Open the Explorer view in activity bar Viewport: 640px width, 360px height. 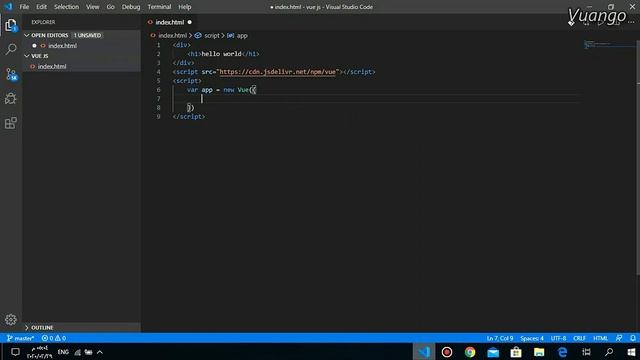point(11,25)
